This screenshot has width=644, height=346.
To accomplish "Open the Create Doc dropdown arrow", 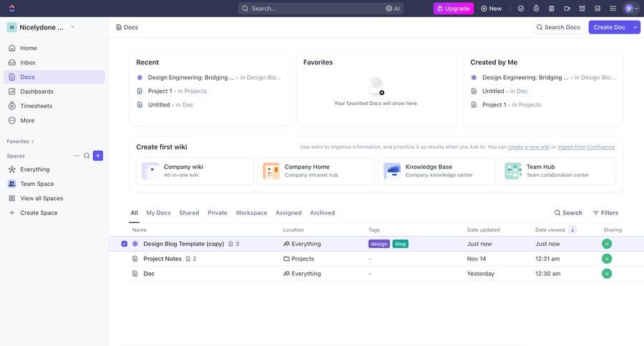I will point(635,27).
